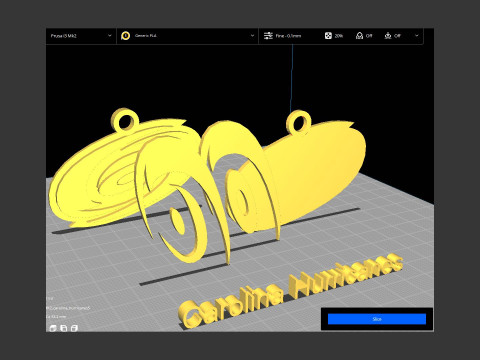Expand the Generic PLA material chevron
Image resolution: width=480 pixels, height=360 pixels.
[252, 36]
